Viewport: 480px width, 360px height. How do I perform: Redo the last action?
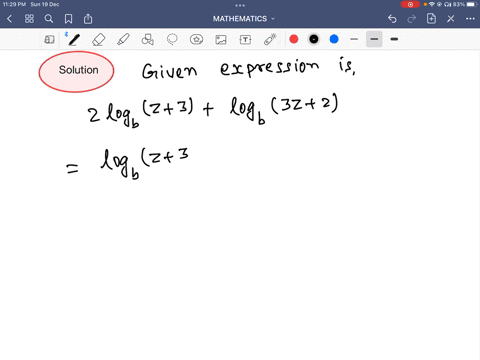(x=412, y=19)
